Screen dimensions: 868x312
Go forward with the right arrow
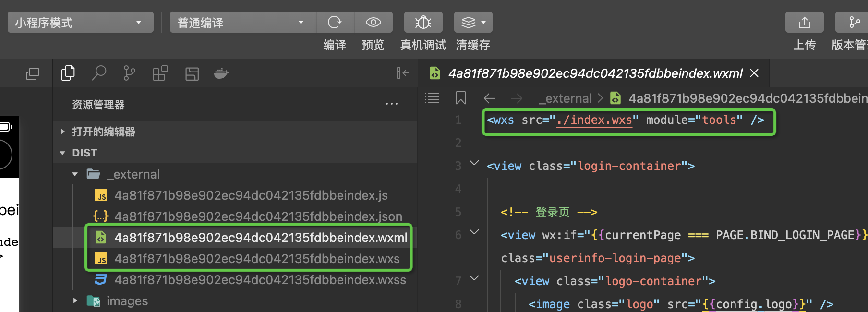click(x=517, y=98)
